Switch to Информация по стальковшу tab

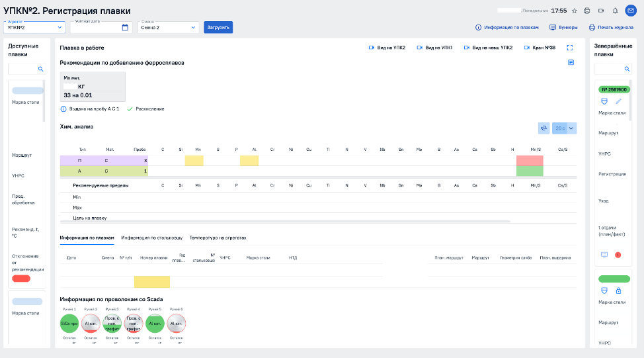(151, 238)
